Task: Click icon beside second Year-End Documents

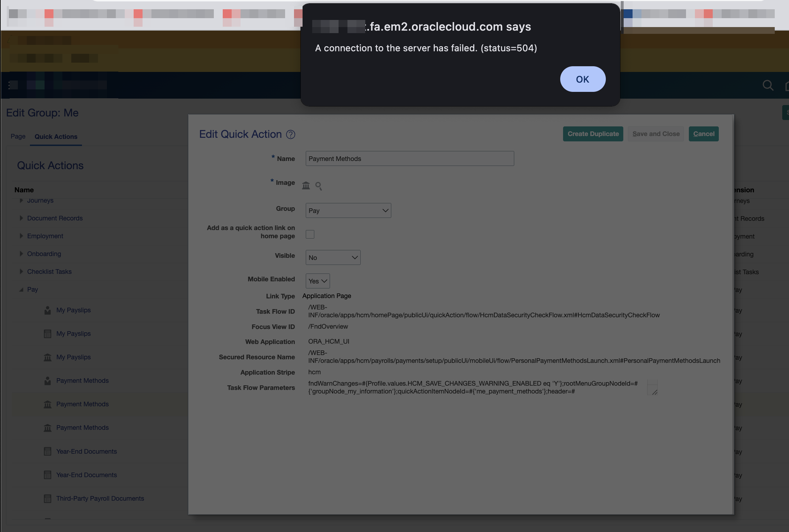Action: pos(47,475)
